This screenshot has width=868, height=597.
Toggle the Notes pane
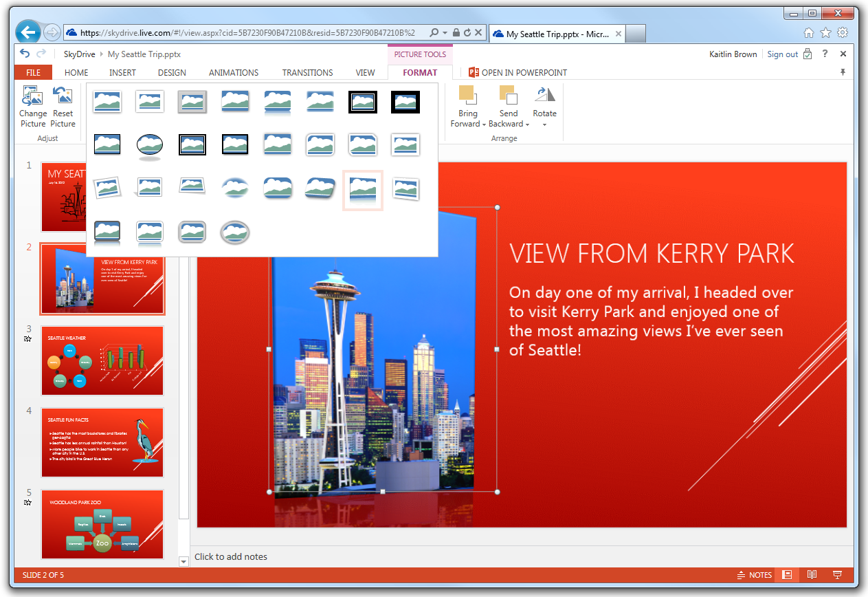point(754,574)
